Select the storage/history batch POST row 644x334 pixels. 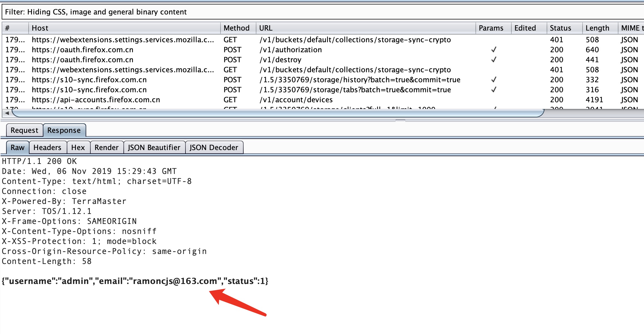pyautogui.click(x=323, y=80)
